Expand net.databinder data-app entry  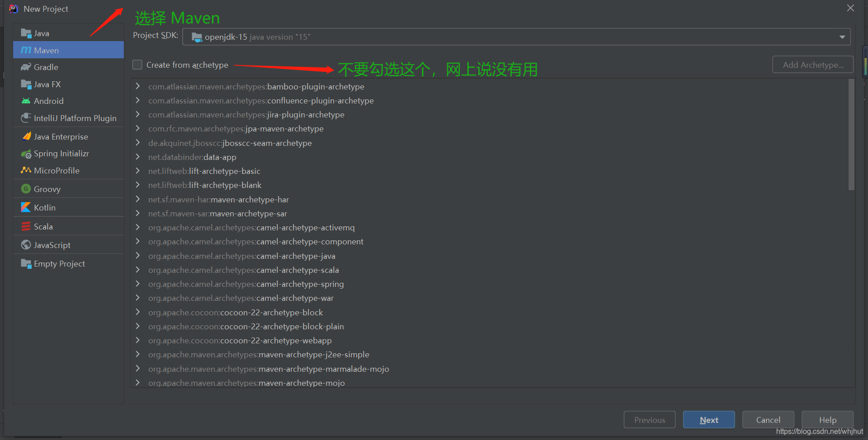point(138,156)
